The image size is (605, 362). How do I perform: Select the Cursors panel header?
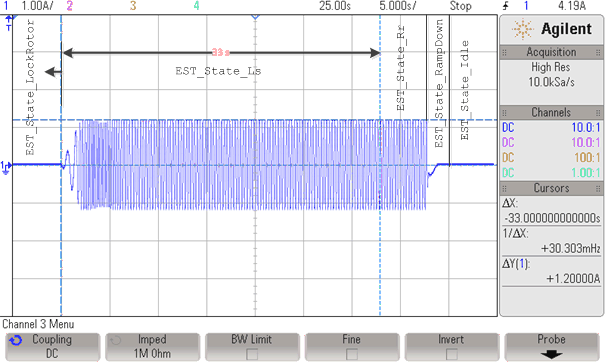tap(551, 188)
